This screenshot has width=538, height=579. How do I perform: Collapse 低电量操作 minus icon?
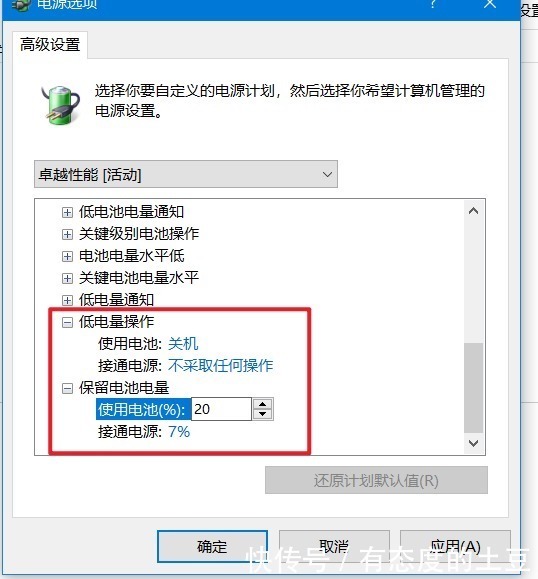click(x=67, y=322)
